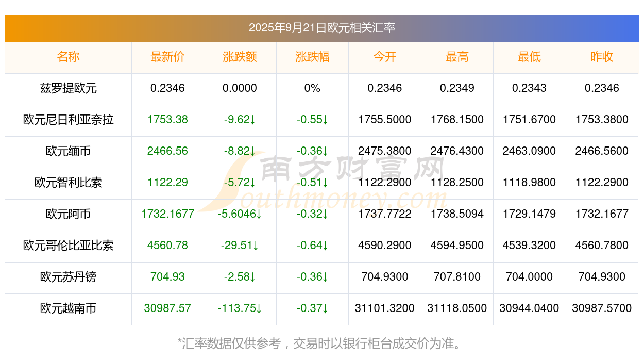Screen dimensions: 644x360
Task: Click the 最低 column header
Action: pos(529,57)
